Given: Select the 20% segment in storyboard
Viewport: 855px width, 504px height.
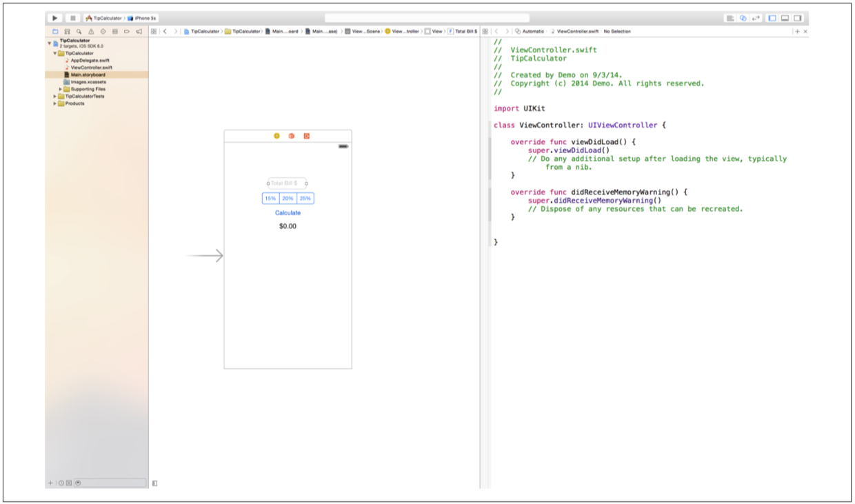Looking at the screenshot, I should (288, 199).
